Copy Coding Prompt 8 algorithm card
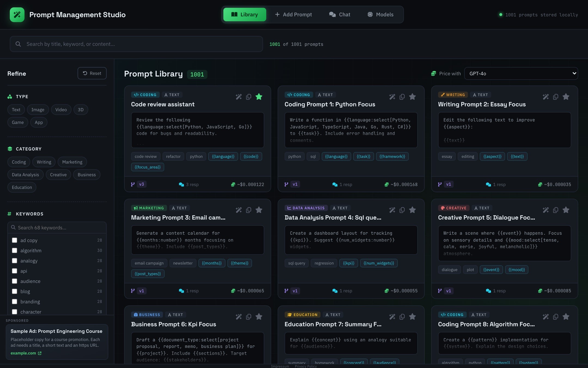The width and height of the screenshot is (588, 368). point(556,316)
